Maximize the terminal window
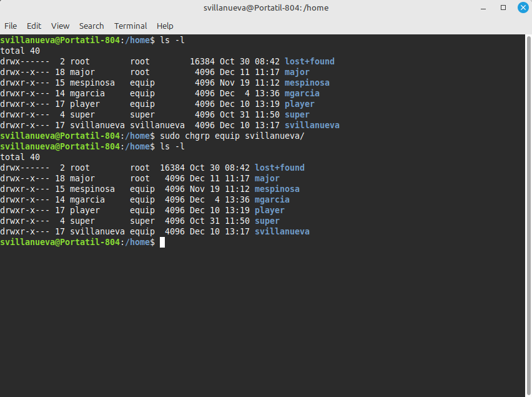The width and height of the screenshot is (532, 397). (x=503, y=8)
